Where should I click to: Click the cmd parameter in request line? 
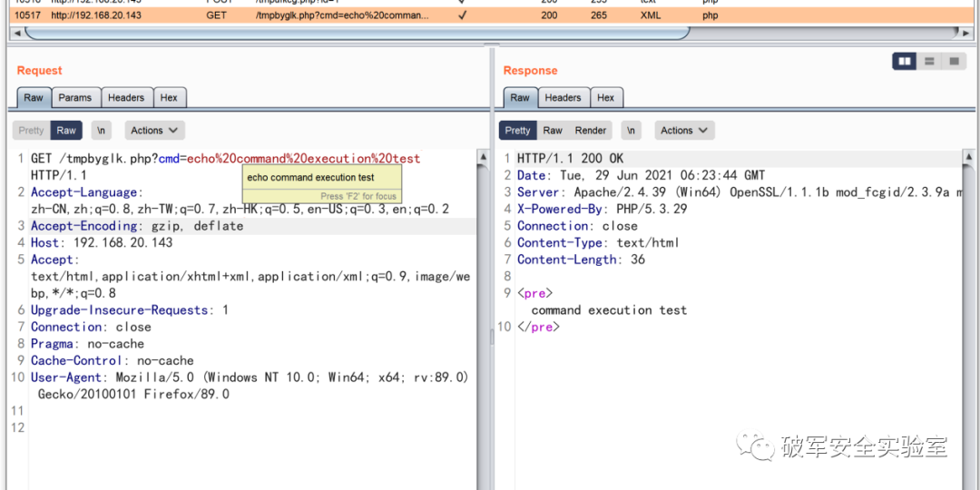[x=169, y=159]
